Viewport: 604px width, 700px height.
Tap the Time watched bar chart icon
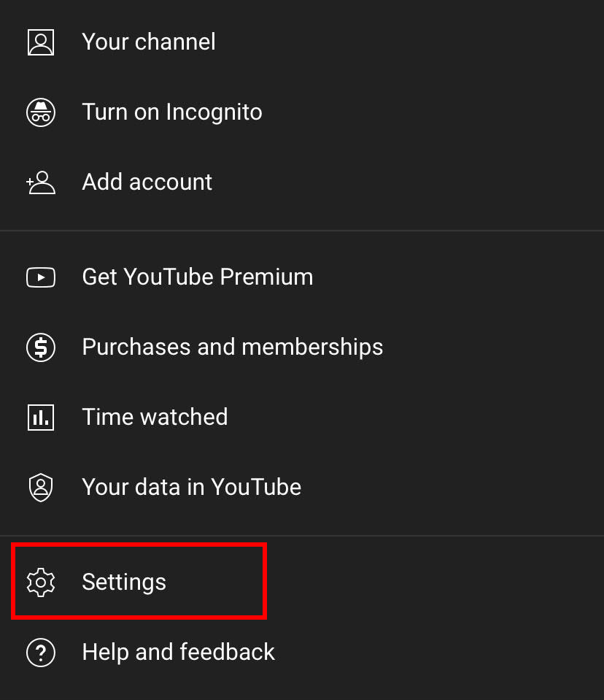point(41,418)
